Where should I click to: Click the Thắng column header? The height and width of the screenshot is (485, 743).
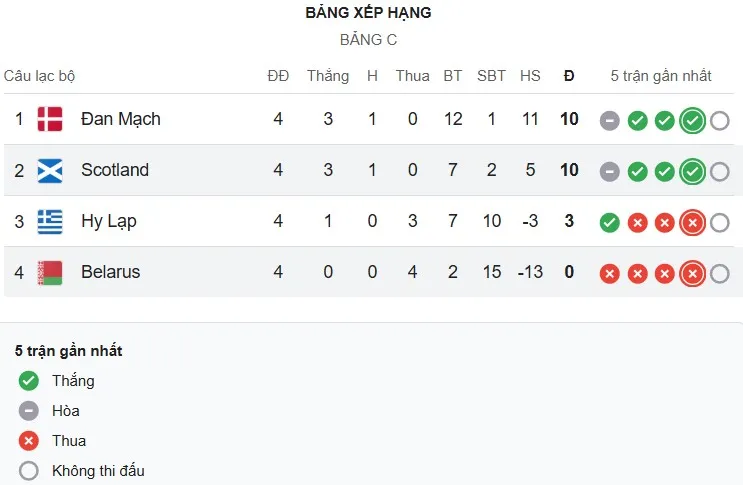click(x=328, y=76)
